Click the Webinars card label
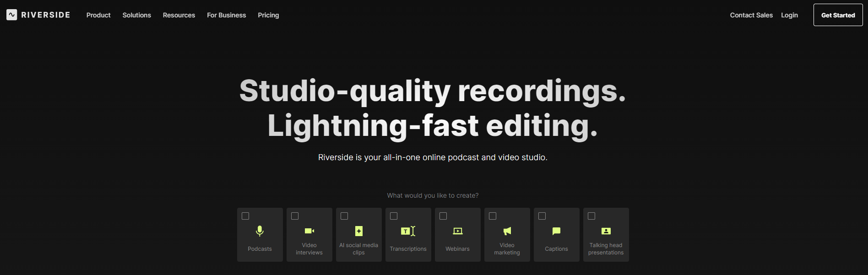This screenshot has height=275, width=868. pos(458,249)
